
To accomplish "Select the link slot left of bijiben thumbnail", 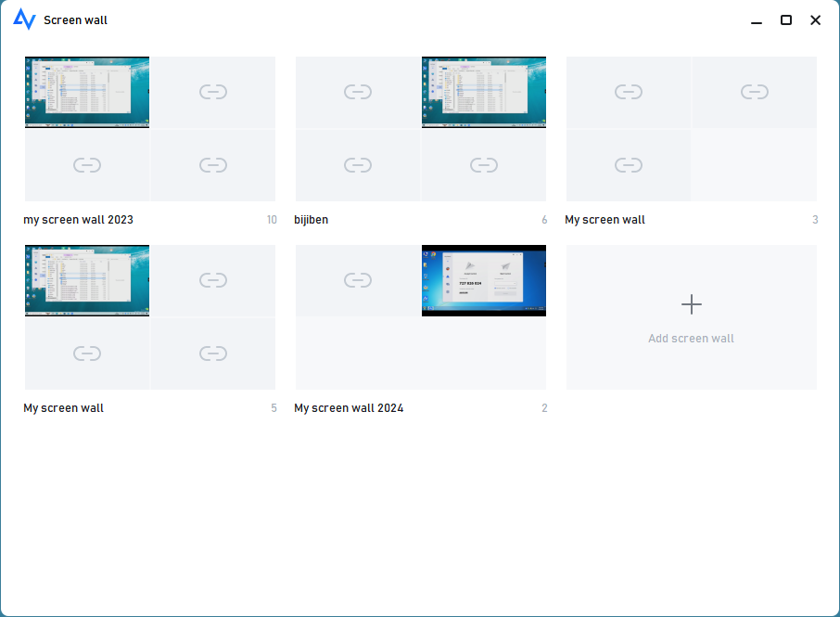I will (x=357, y=91).
